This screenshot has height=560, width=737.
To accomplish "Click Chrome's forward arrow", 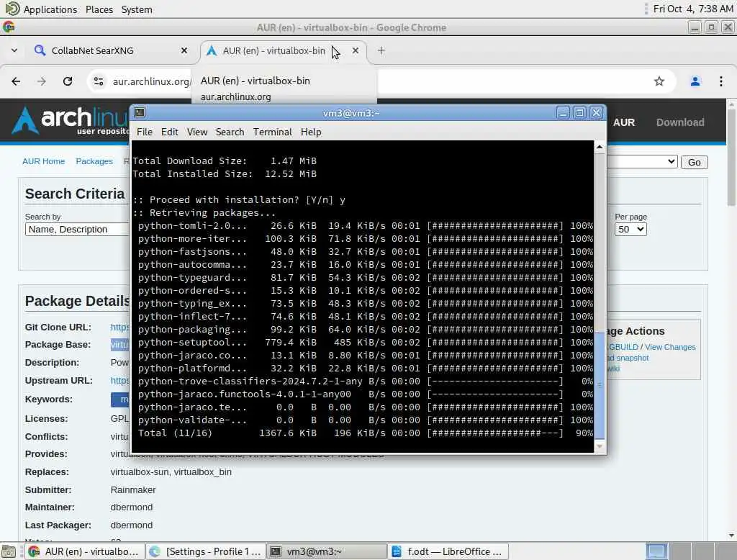I will click(x=42, y=81).
